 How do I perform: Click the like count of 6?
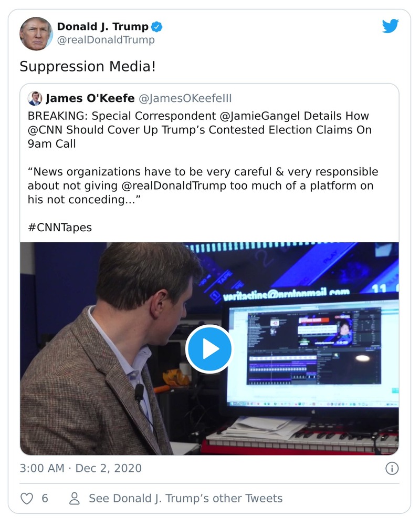point(45,498)
